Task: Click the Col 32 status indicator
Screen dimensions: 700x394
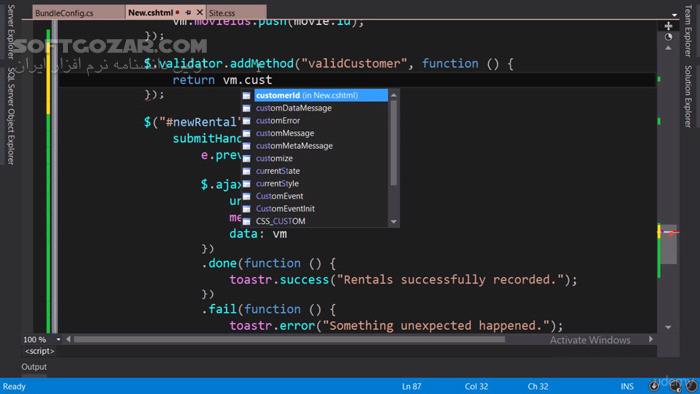Action: 476,386
